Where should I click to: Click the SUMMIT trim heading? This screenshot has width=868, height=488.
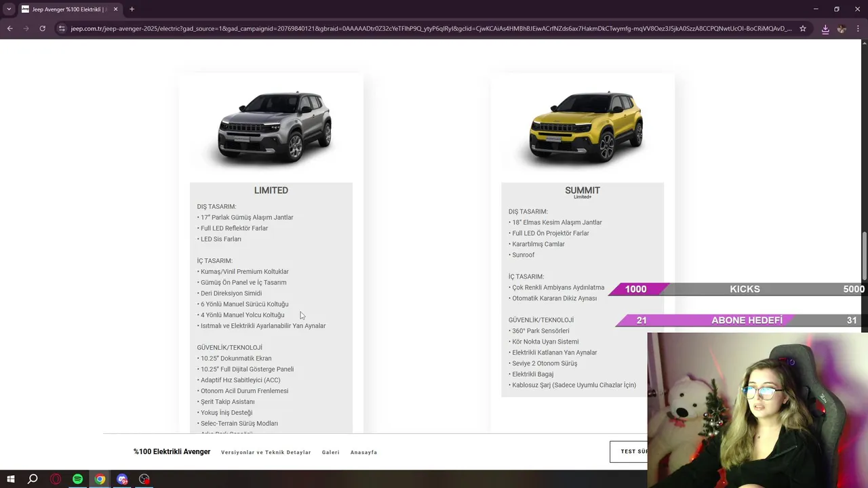[583, 190]
